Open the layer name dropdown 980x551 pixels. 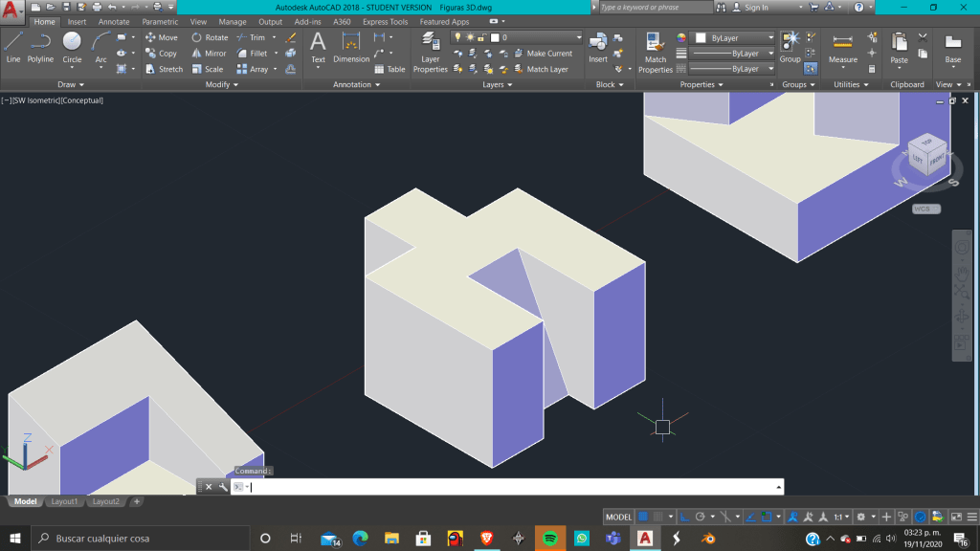click(x=544, y=37)
